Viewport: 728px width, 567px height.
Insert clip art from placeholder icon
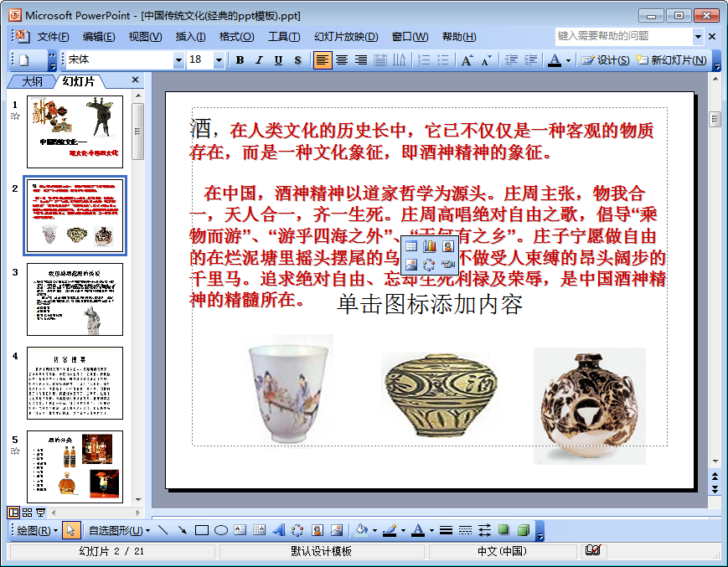click(448, 246)
